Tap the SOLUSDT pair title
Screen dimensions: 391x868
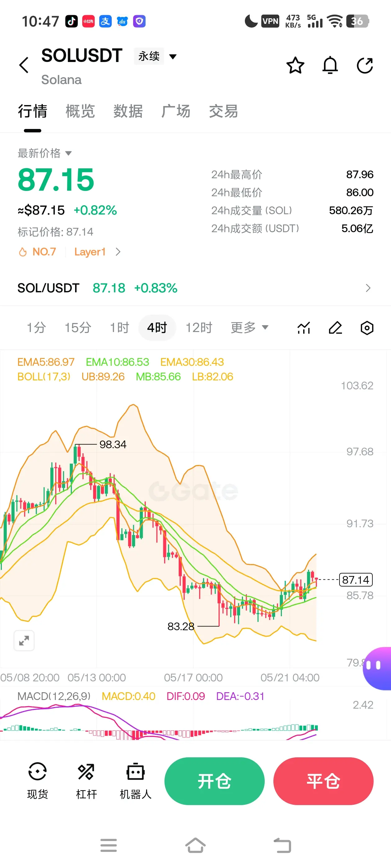pos(82,55)
